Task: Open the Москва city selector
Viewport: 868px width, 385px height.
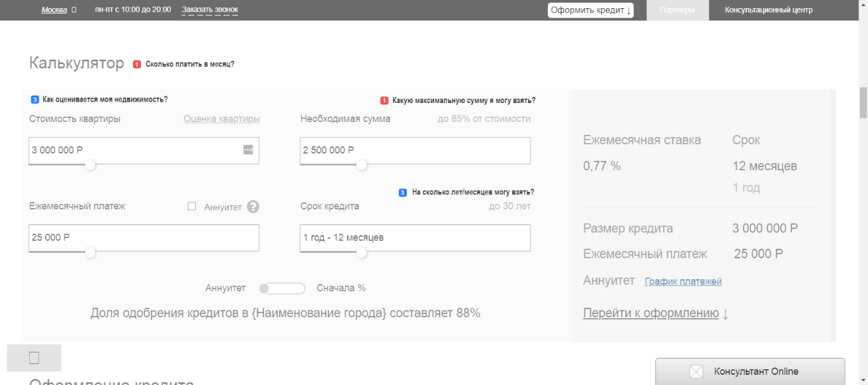Action: (x=54, y=10)
